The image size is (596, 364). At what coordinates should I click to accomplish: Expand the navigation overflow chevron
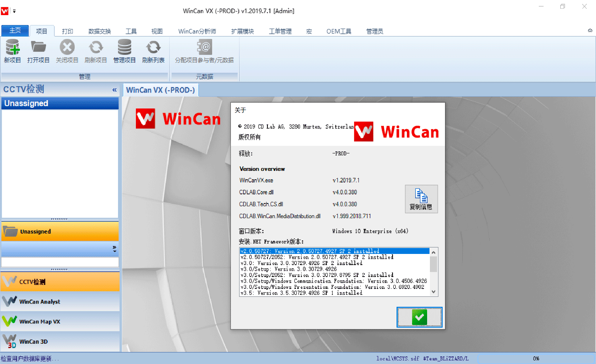tap(114, 249)
